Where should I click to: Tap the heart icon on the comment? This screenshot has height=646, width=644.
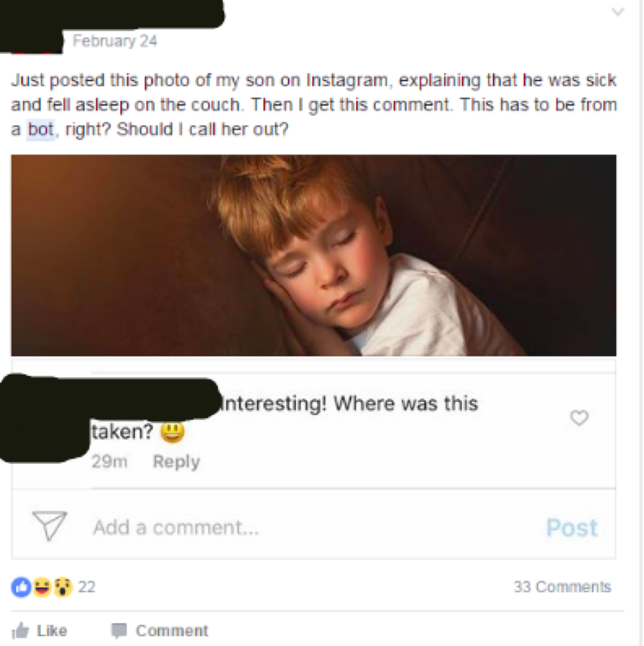[x=579, y=417]
